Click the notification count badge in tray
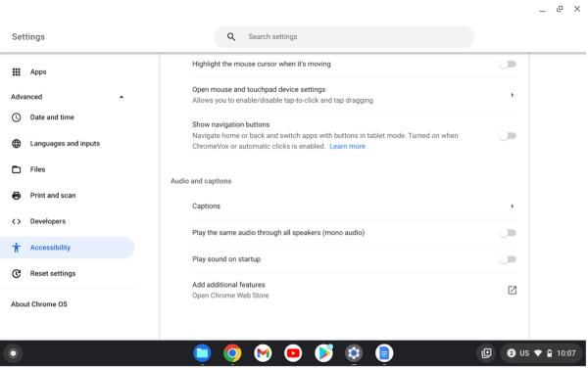The width and height of the screenshot is (588, 368). click(x=511, y=353)
